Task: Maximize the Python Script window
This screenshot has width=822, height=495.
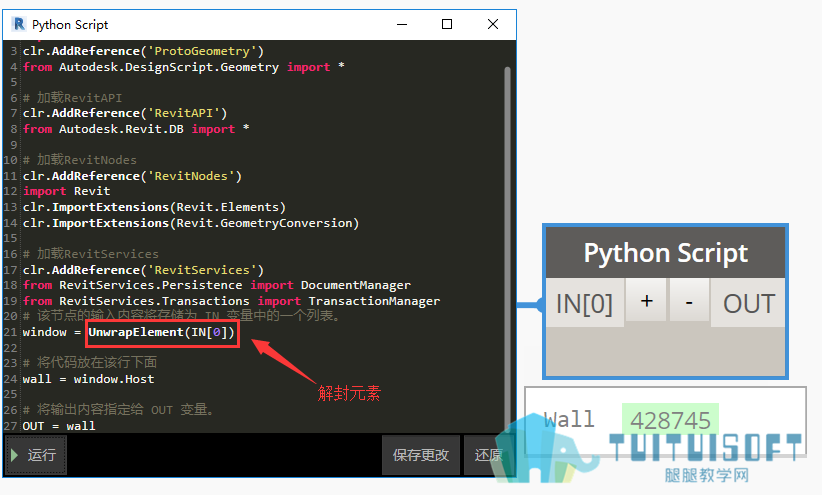Action: pyautogui.click(x=447, y=24)
